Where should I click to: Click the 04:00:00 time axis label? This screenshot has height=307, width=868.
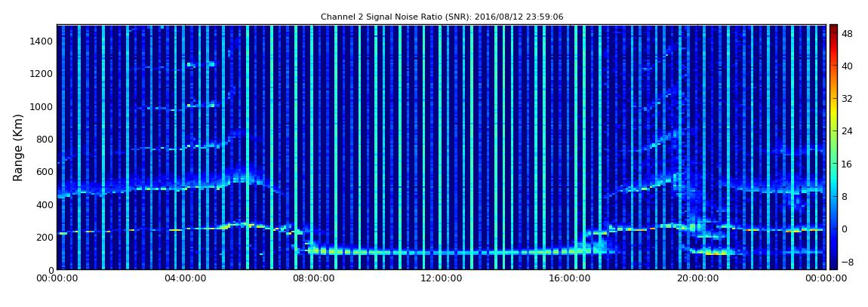coord(186,279)
